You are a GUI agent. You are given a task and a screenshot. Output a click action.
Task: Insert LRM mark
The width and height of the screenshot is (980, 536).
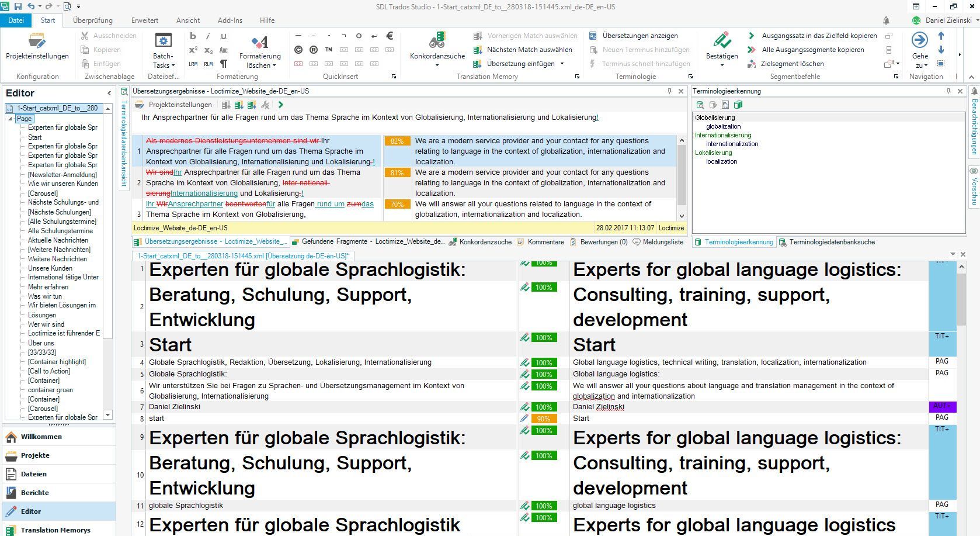(193, 64)
